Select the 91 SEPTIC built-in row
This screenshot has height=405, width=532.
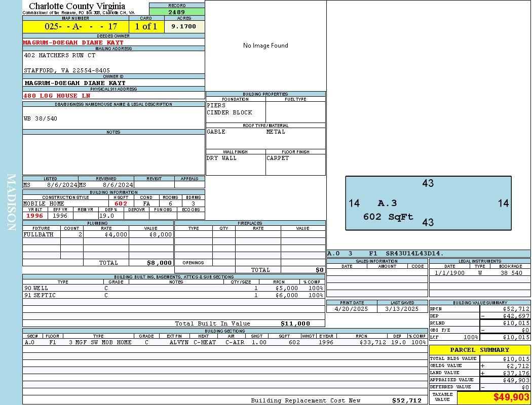(x=172, y=295)
